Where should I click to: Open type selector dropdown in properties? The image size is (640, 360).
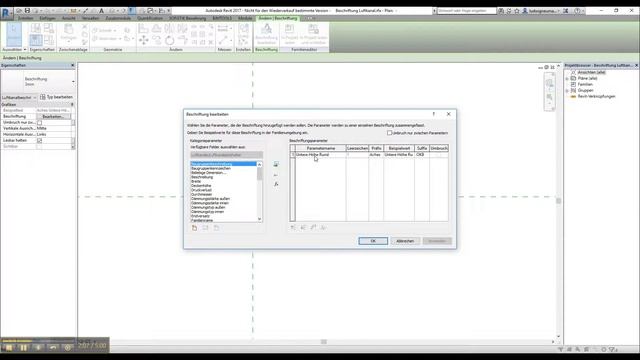73,82
